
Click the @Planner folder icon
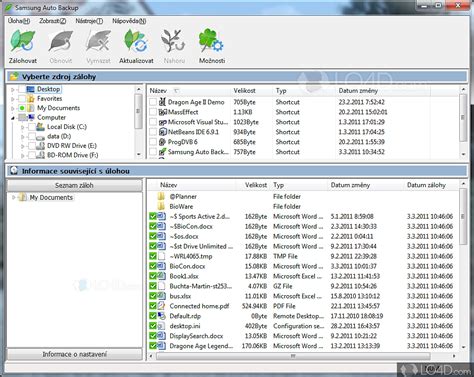click(x=161, y=196)
